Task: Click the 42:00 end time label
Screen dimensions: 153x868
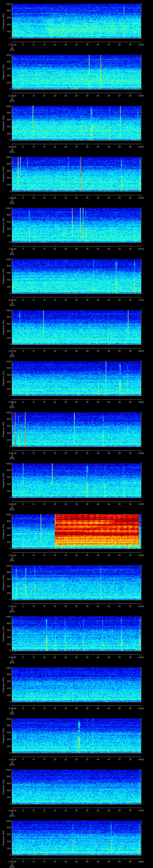Action: pyautogui.click(x=141, y=555)
